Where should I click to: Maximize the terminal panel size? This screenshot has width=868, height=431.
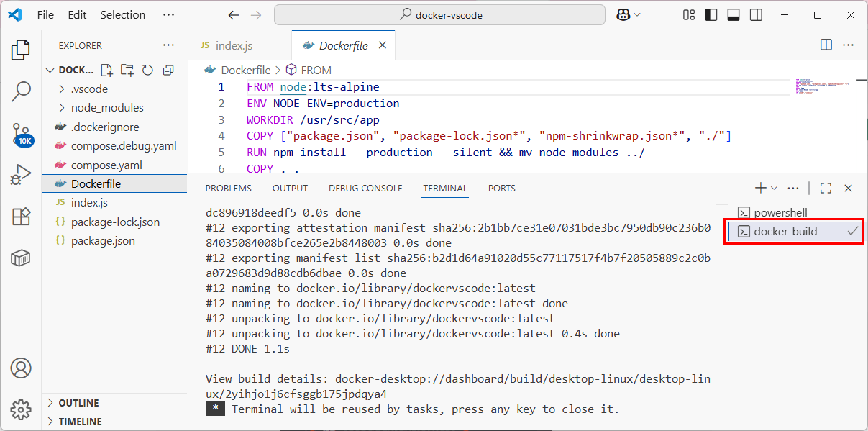pos(826,188)
